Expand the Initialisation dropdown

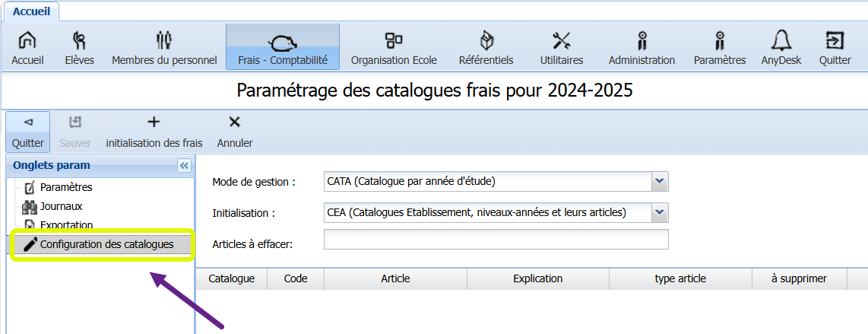pos(660,213)
